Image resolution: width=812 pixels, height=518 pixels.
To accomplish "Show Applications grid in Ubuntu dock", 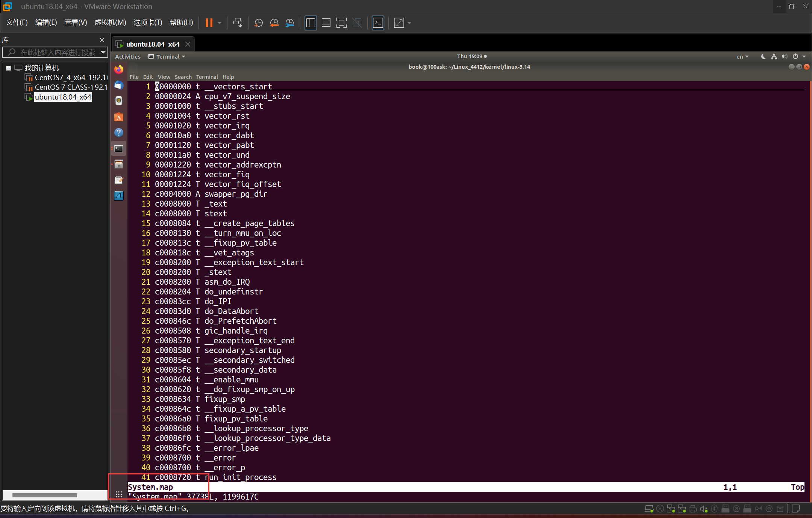I will click(119, 494).
